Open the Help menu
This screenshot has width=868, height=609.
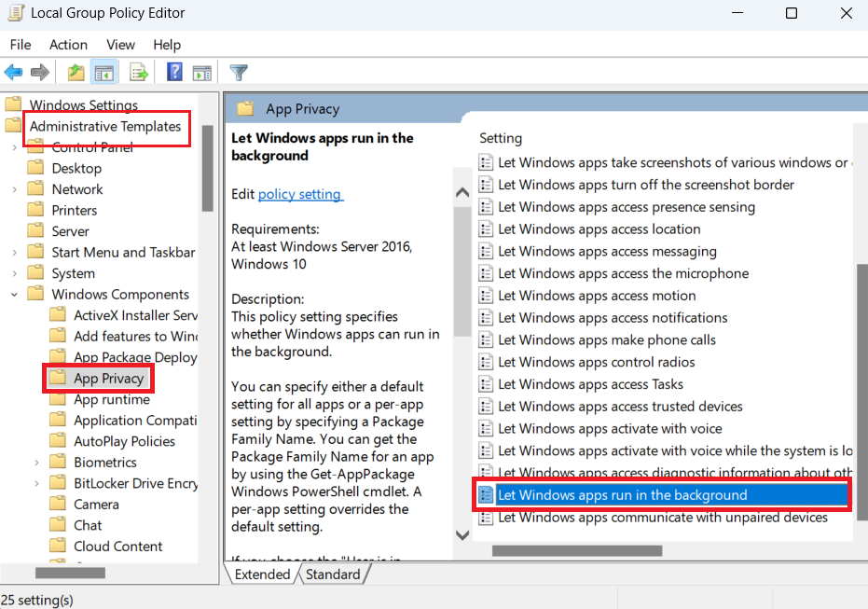coord(167,44)
